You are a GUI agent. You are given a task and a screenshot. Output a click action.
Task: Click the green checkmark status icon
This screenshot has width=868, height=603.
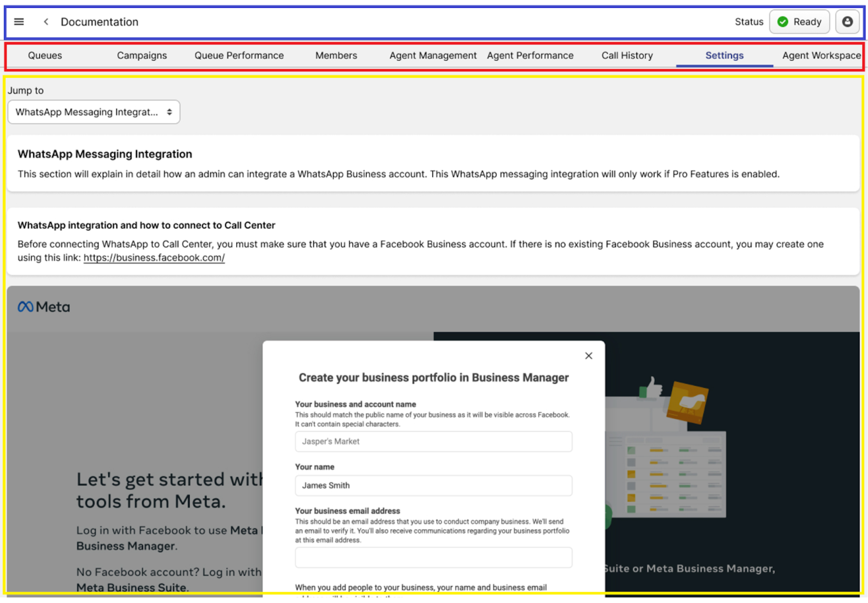click(783, 22)
